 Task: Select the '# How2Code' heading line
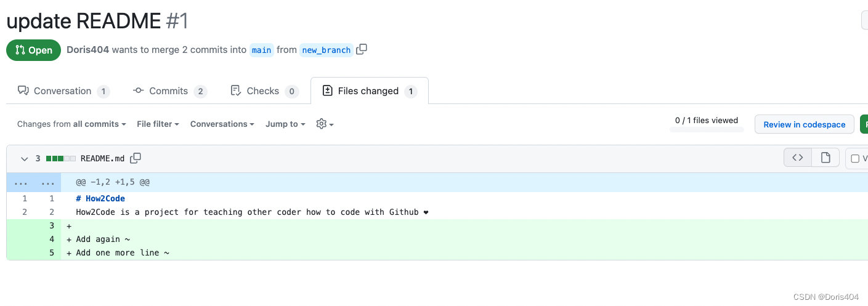point(100,198)
